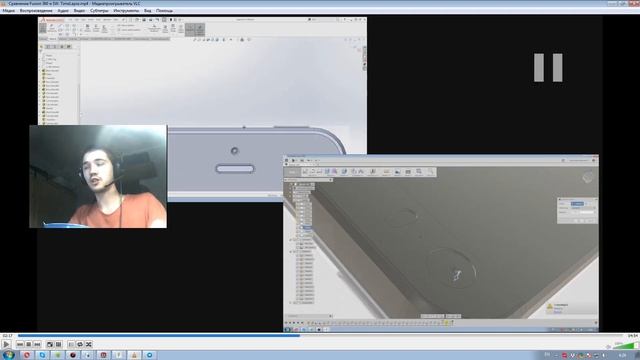
Task: Open the Воспроизведение menu
Action: click(36, 11)
